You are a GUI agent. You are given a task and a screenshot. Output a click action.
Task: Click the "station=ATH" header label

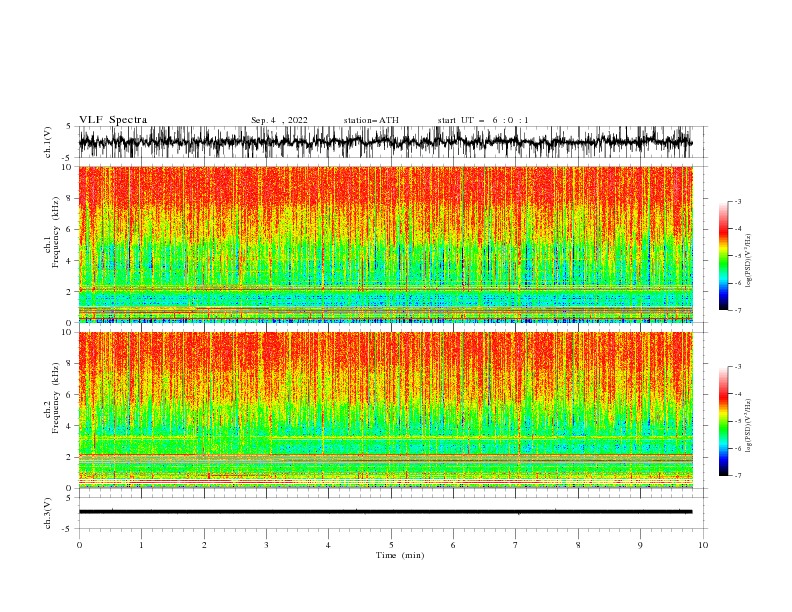(x=371, y=120)
